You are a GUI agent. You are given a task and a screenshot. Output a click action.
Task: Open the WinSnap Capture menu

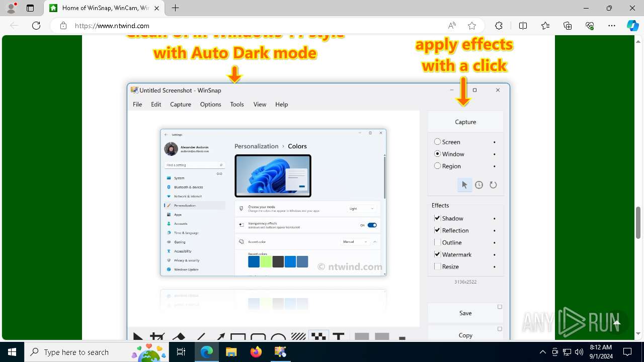coord(181,104)
